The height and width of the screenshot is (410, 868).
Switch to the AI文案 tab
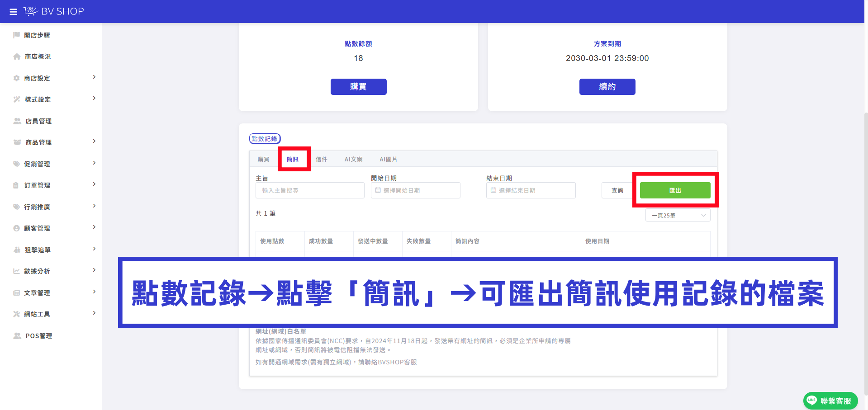[354, 160]
